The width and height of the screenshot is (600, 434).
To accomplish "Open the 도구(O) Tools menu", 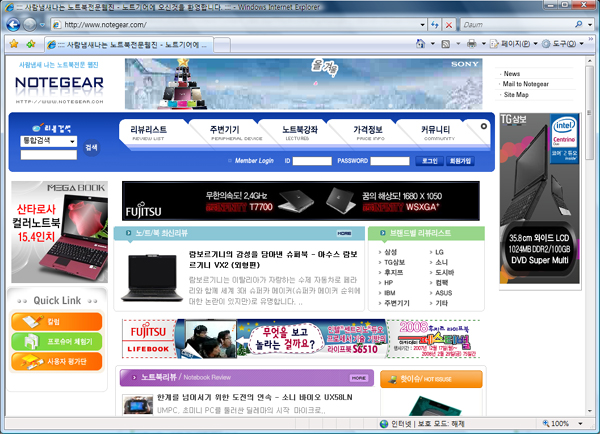I will [563, 44].
